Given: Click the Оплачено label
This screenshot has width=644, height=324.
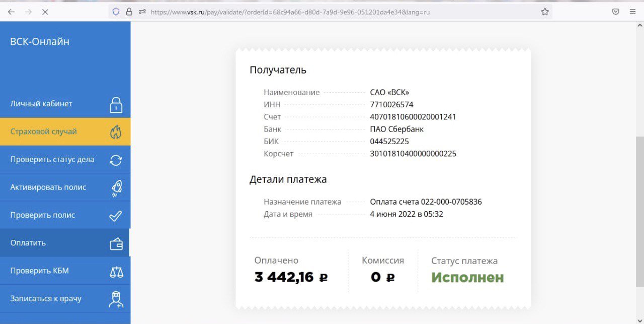Looking at the screenshot, I should click(x=276, y=261).
